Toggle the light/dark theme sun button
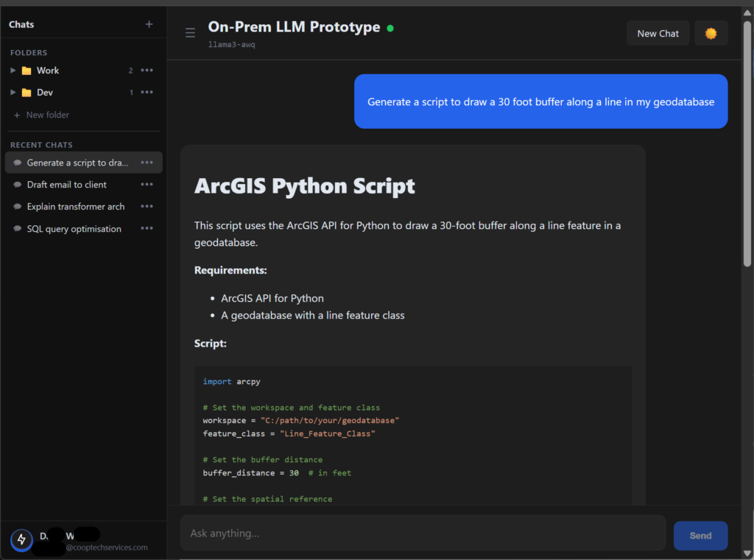754x560 pixels. (x=711, y=33)
